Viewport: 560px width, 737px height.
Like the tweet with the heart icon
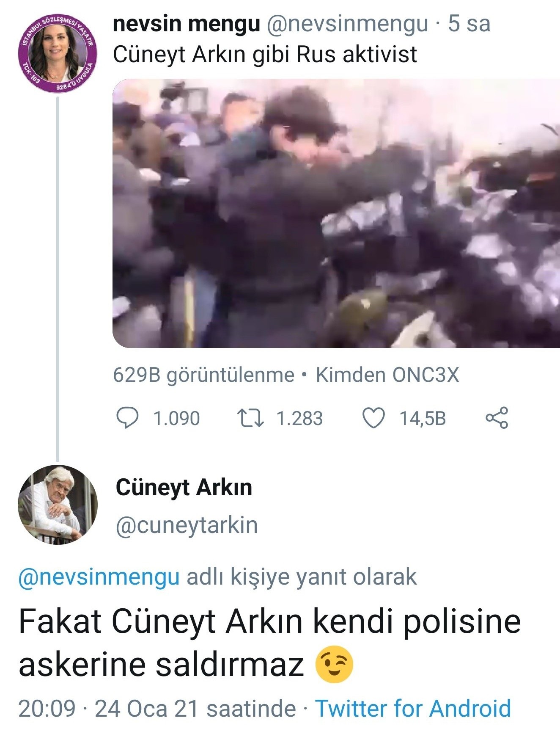[x=374, y=418]
